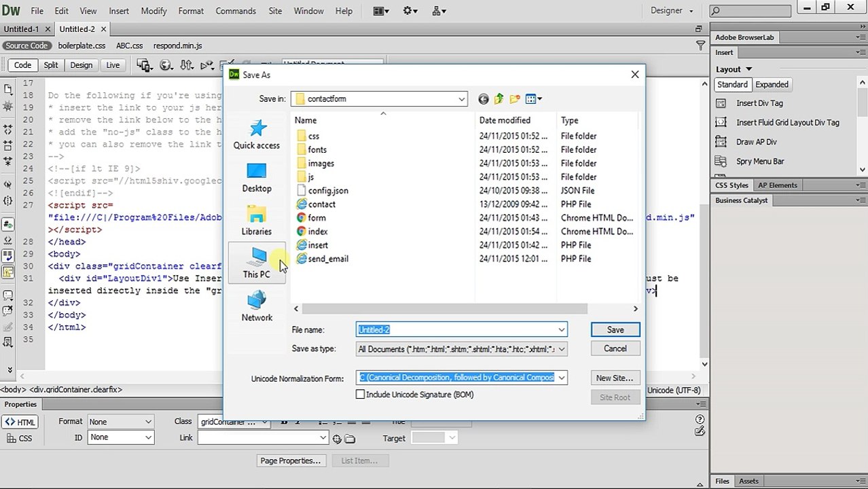Select Quick access in Save As sidebar
This screenshot has height=489, width=868.
257,134
